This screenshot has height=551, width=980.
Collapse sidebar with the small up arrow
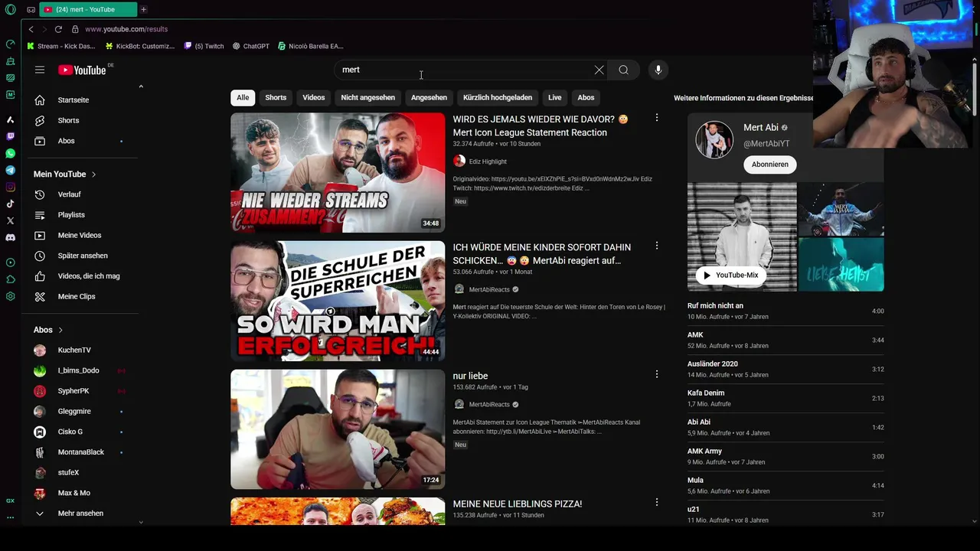pos(141,86)
